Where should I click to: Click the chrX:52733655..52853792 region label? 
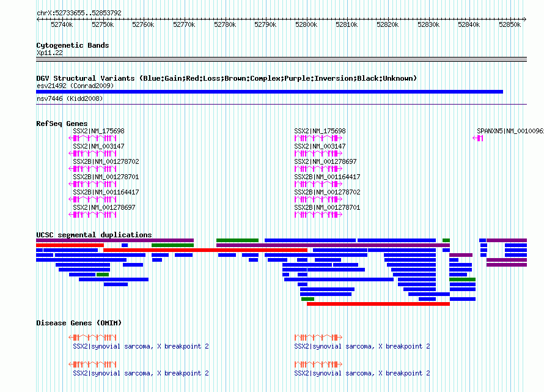79,13
